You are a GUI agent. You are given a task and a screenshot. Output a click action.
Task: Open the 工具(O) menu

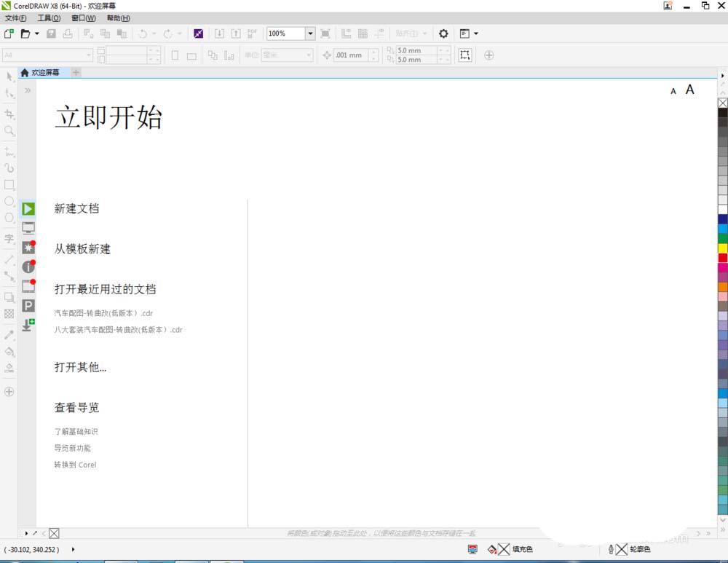(x=49, y=18)
